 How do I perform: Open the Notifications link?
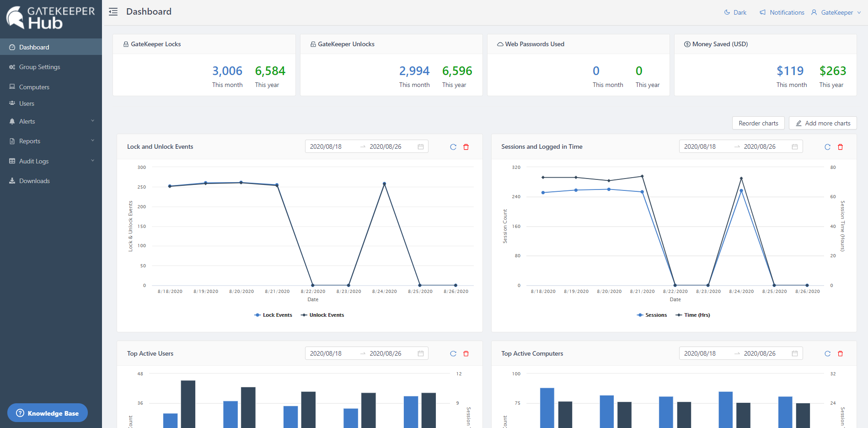(x=782, y=12)
